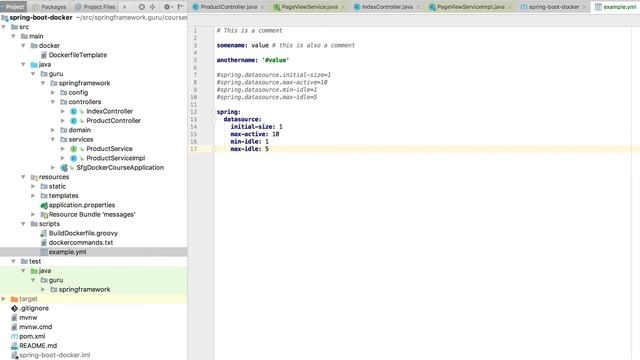Select the example.yml editor tab
This screenshot has height=360, width=640.
coord(616,7)
